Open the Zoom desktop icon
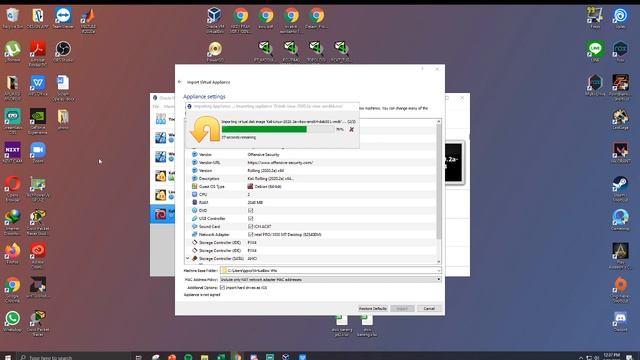Viewport: 640px width, 360px height. (x=38, y=153)
